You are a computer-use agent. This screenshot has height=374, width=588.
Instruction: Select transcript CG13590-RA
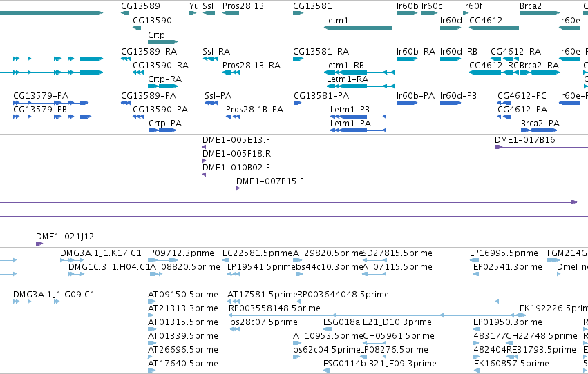coord(138,72)
